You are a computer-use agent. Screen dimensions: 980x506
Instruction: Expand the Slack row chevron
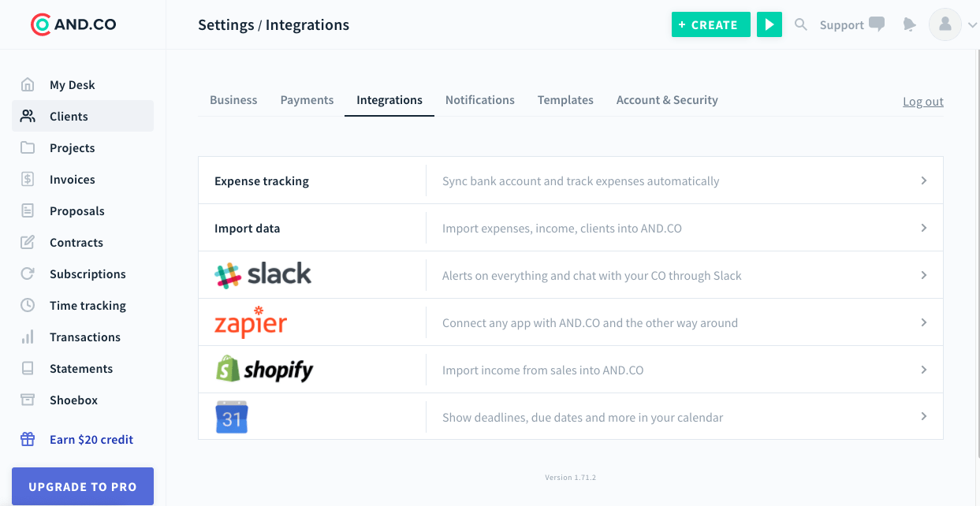pyautogui.click(x=924, y=275)
